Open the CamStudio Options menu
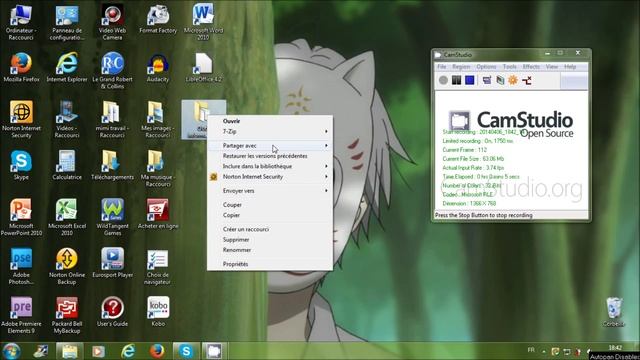This screenshot has width=640, height=360. (486, 67)
